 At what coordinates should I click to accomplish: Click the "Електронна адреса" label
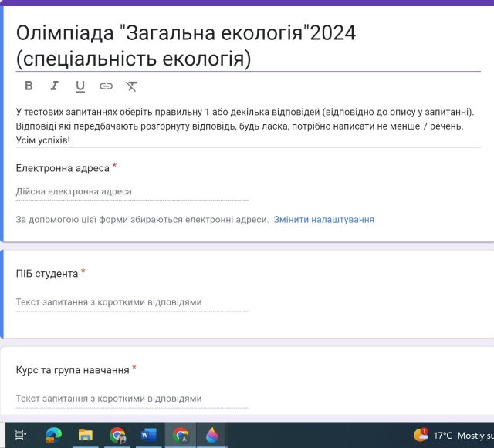[x=63, y=168]
